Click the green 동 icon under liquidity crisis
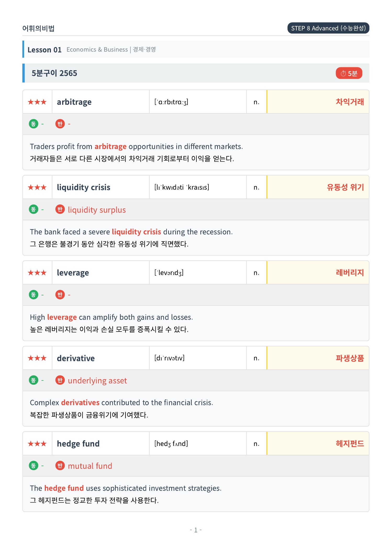The image size is (392, 557). click(x=34, y=209)
